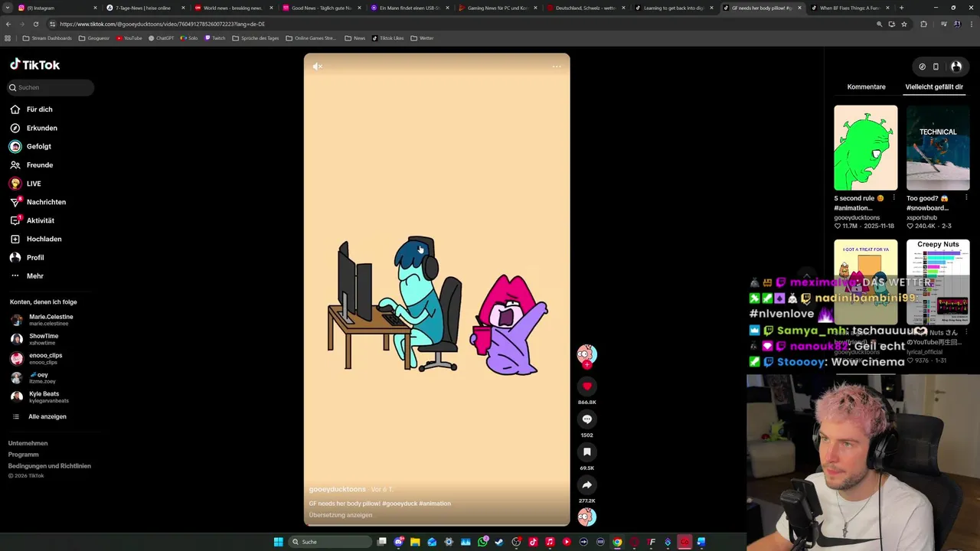
Task: Open File Explorer from the taskbar
Action: coord(415,542)
